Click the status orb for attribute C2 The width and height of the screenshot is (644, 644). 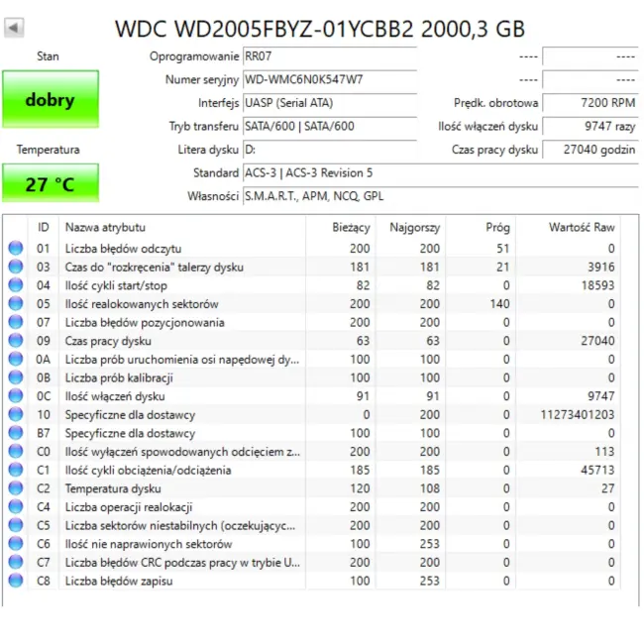(16, 488)
